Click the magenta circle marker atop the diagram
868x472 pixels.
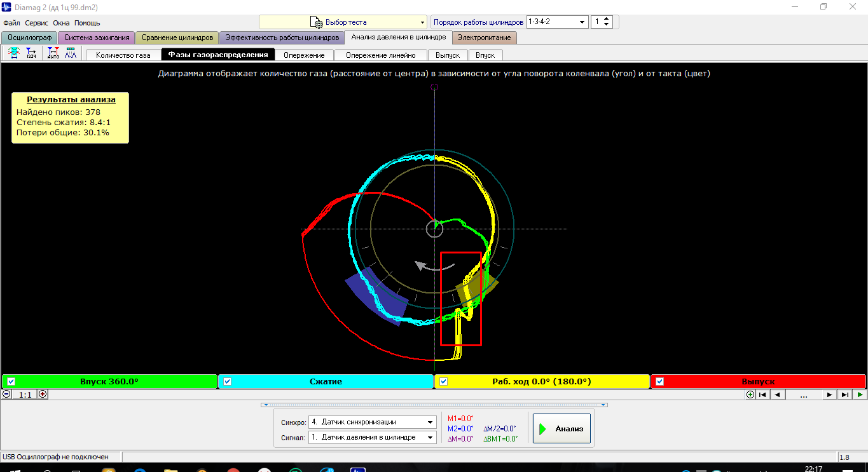click(x=434, y=87)
